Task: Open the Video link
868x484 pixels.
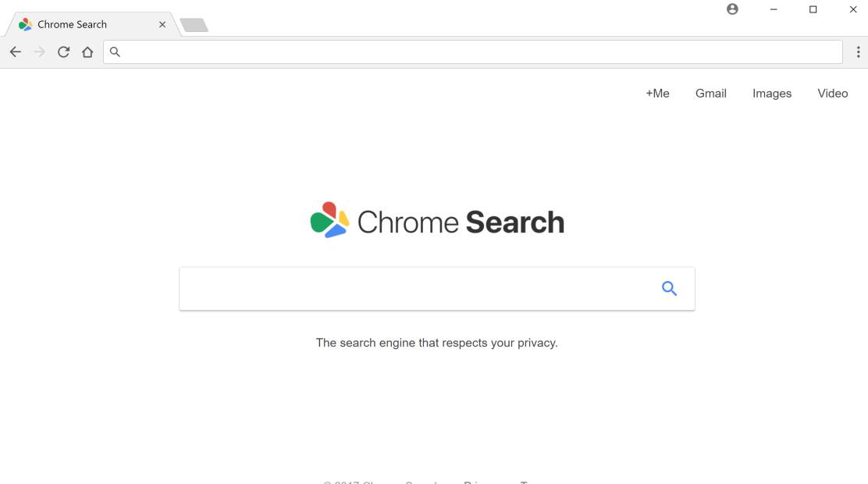Action: click(x=832, y=94)
